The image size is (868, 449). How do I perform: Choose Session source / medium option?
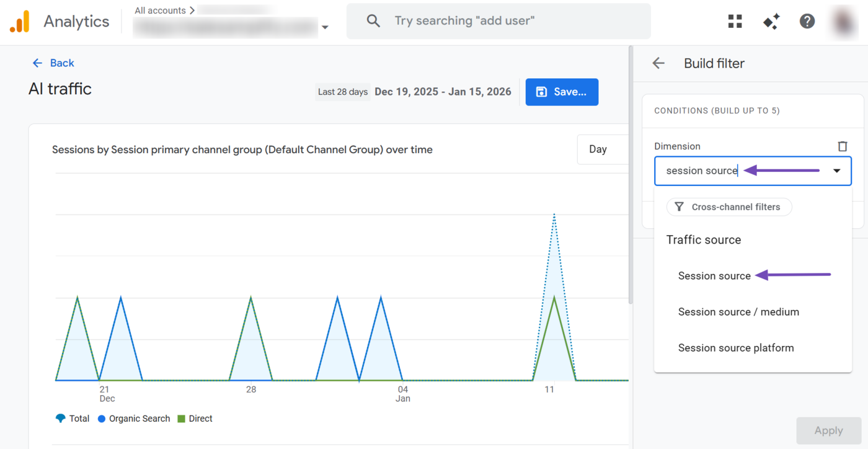coord(738,312)
